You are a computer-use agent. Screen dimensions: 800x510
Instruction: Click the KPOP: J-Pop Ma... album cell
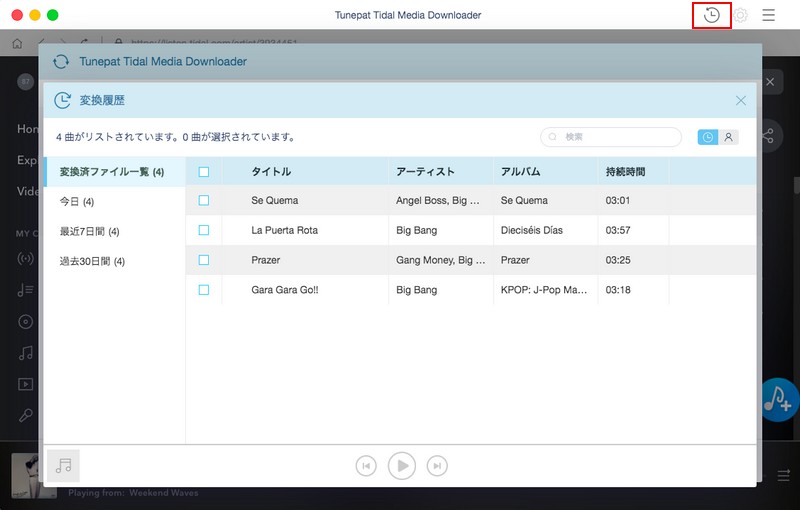544,290
